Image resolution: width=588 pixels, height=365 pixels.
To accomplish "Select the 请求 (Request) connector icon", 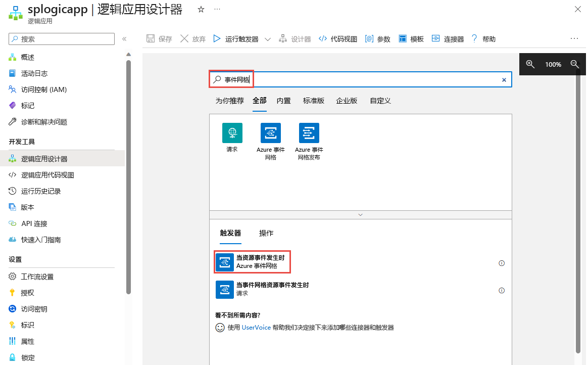I will tap(231, 133).
